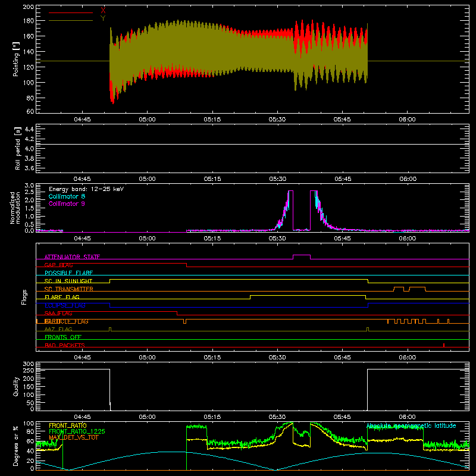Click the 'Collimator 8' legend label

(67, 196)
